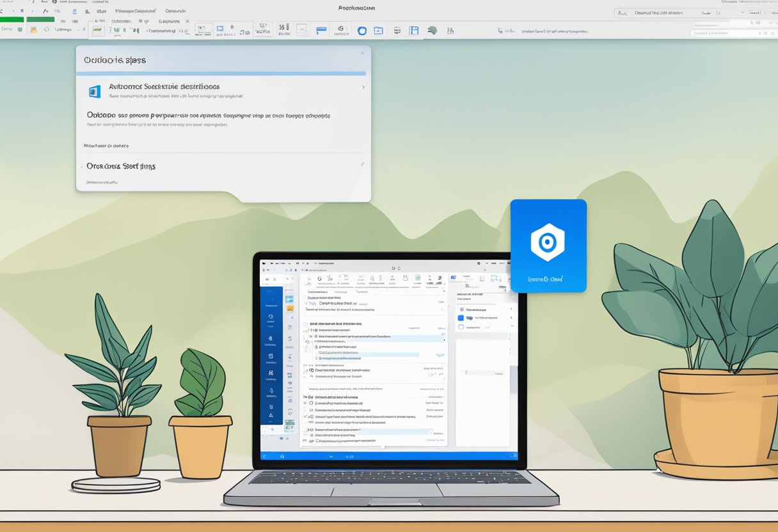The height and width of the screenshot is (532, 778).
Task: Click the blue hexagon app tile
Action: click(x=548, y=246)
